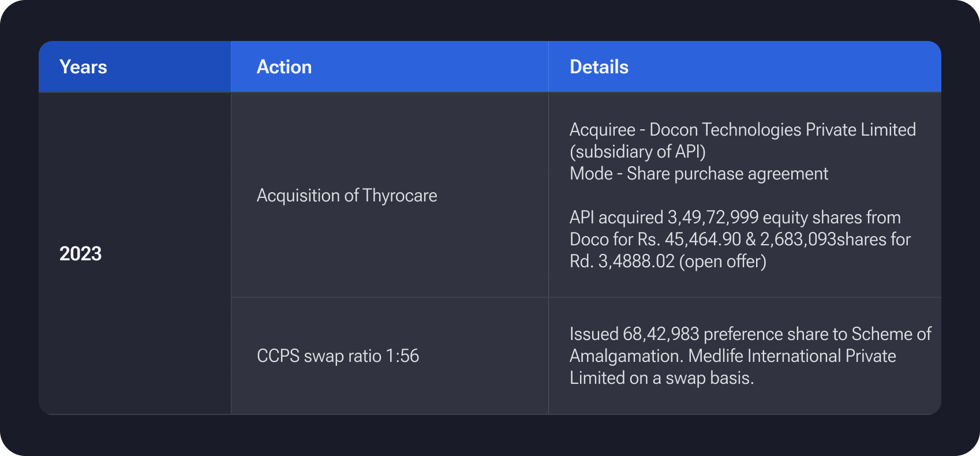The height and width of the screenshot is (456, 980).
Task: Select the Mode - Share purchase agreement line
Action: (698, 173)
